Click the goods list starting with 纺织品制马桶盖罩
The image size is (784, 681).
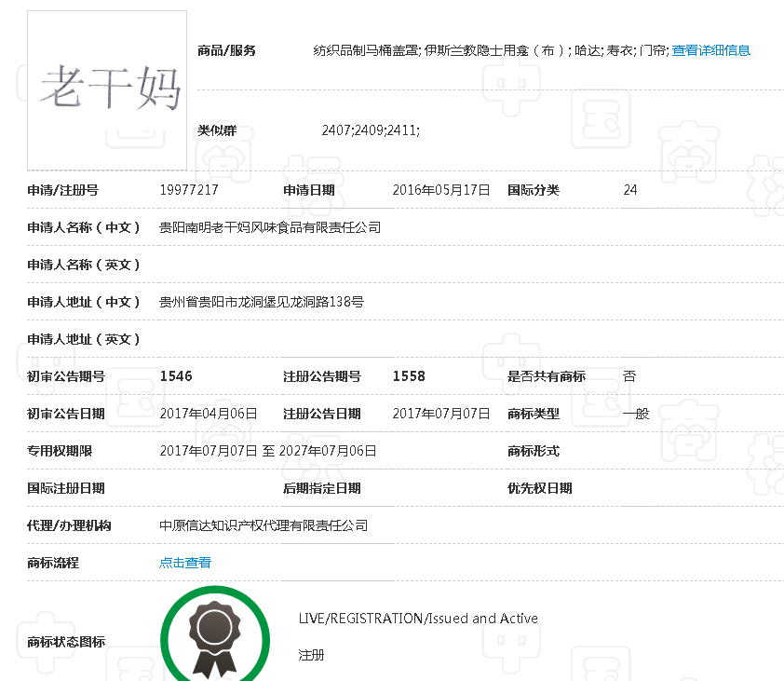coord(491,50)
